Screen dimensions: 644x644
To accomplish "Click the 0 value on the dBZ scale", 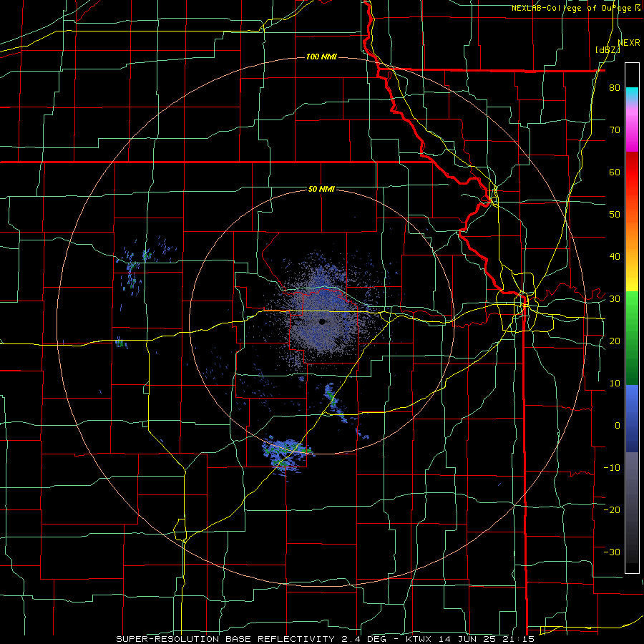I will pyautogui.click(x=618, y=426).
